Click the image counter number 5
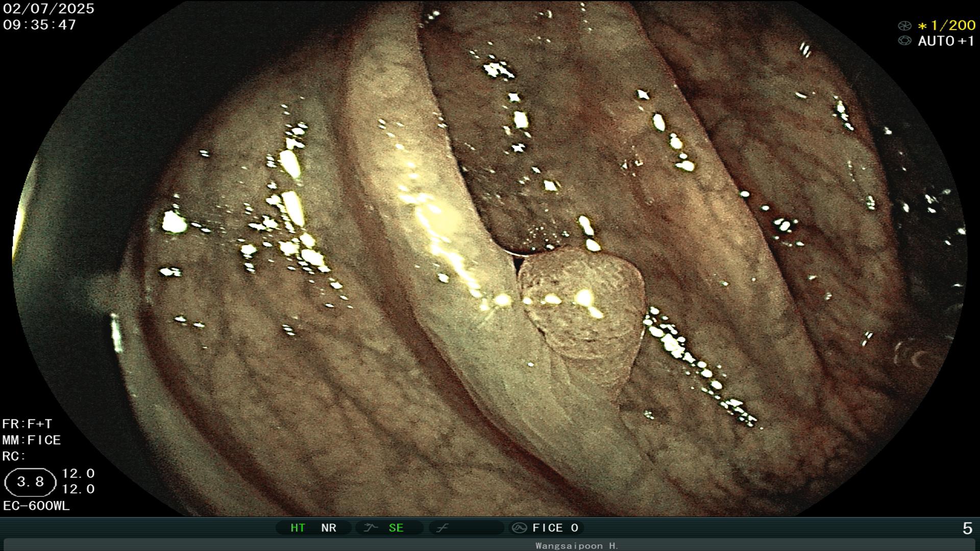The height and width of the screenshot is (551, 980). point(967,529)
